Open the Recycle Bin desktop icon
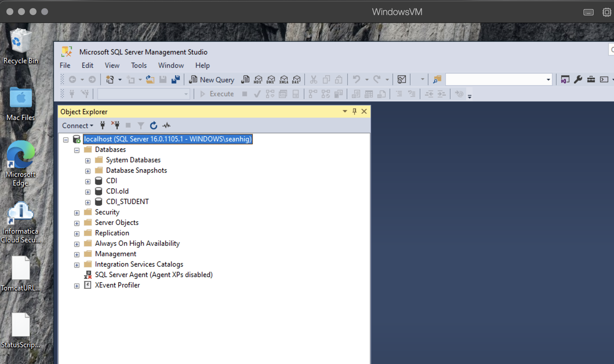Screen dimensions: 614x364 click(21, 46)
